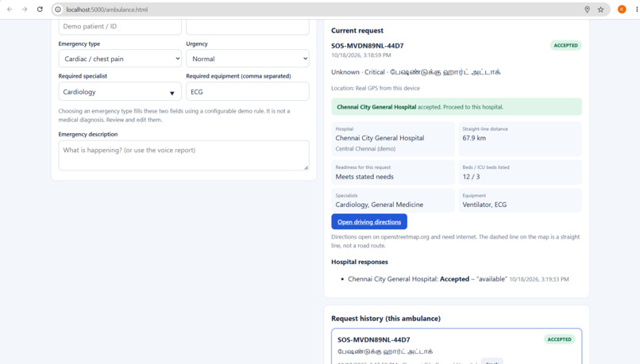This screenshot has width=640, height=364.
Task: Click the timestamp 10/18/2026, 3:18:59 PM
Action: pos(360,55)
